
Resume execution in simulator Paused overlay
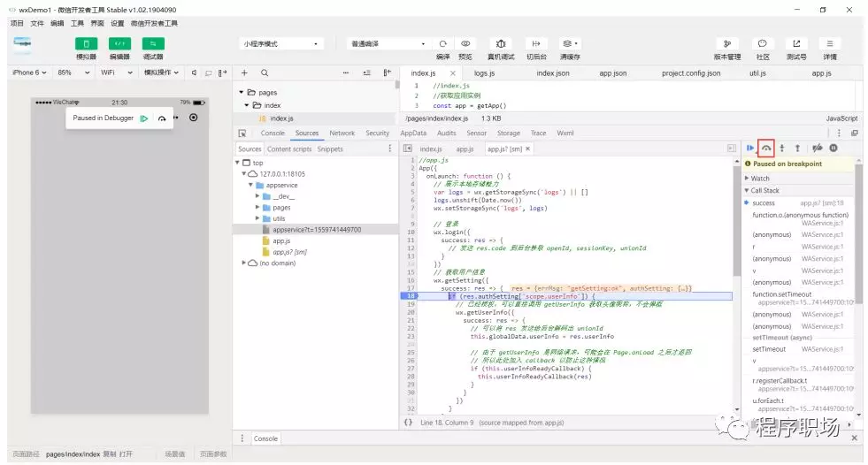(144, 118)
